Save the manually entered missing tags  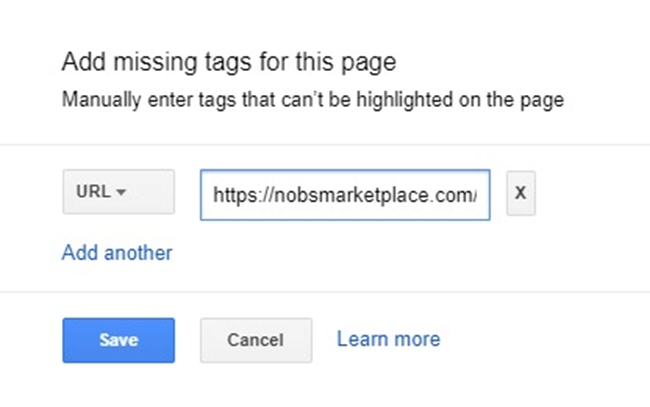118,340
